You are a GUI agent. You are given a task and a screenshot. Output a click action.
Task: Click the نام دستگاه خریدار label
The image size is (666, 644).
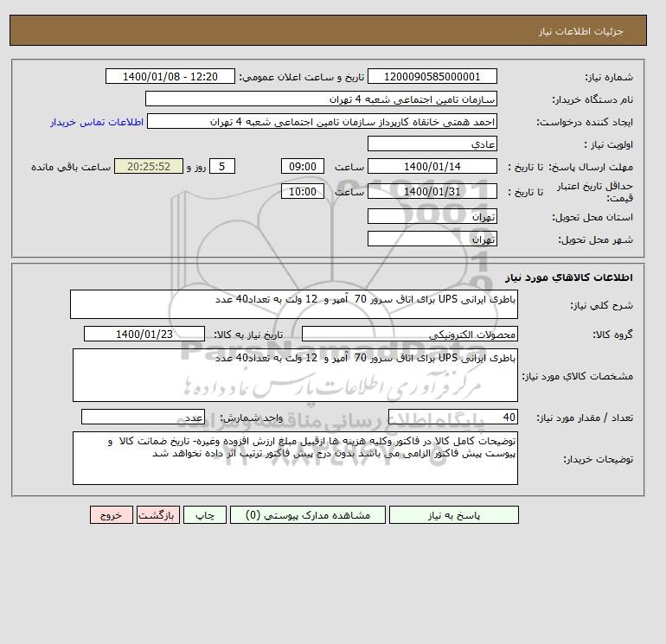point(592,99)
